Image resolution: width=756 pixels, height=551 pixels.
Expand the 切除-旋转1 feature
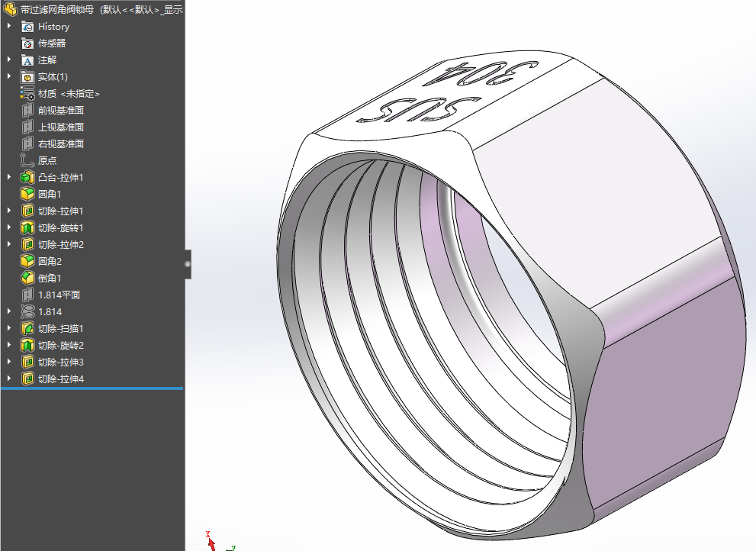[8, 227]
